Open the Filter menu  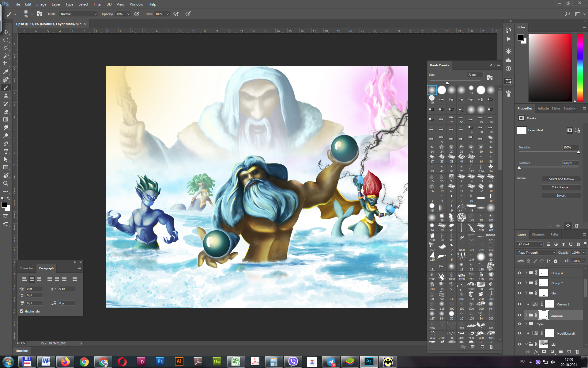(98, 4)
